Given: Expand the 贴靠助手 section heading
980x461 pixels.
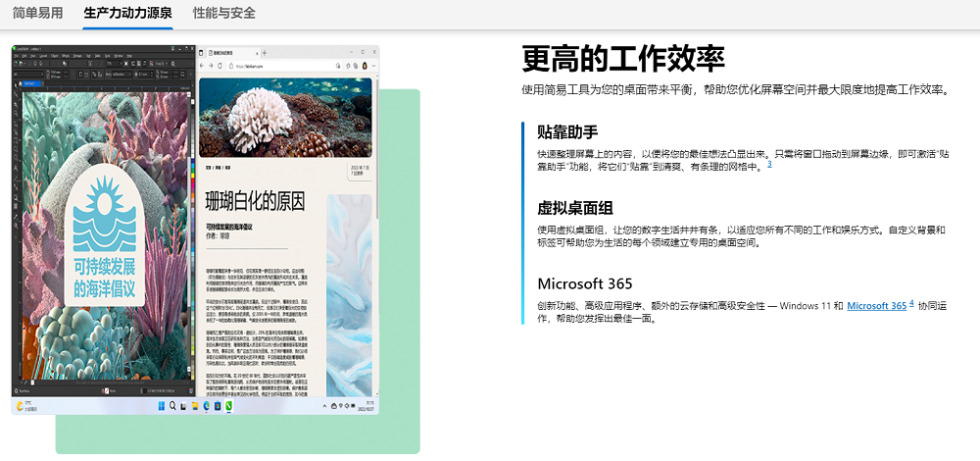Looking at the screenshot, I should pyautogui.click(x=567, y=131).
